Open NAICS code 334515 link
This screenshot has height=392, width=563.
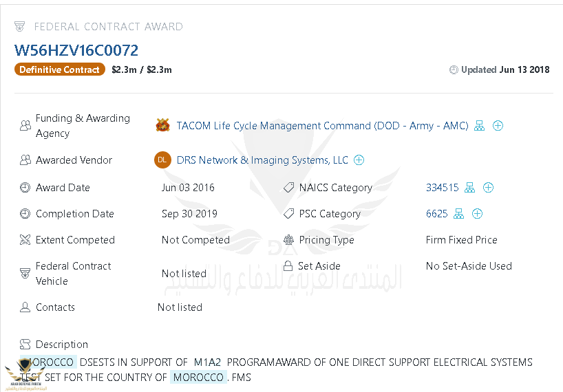(442, 188)
